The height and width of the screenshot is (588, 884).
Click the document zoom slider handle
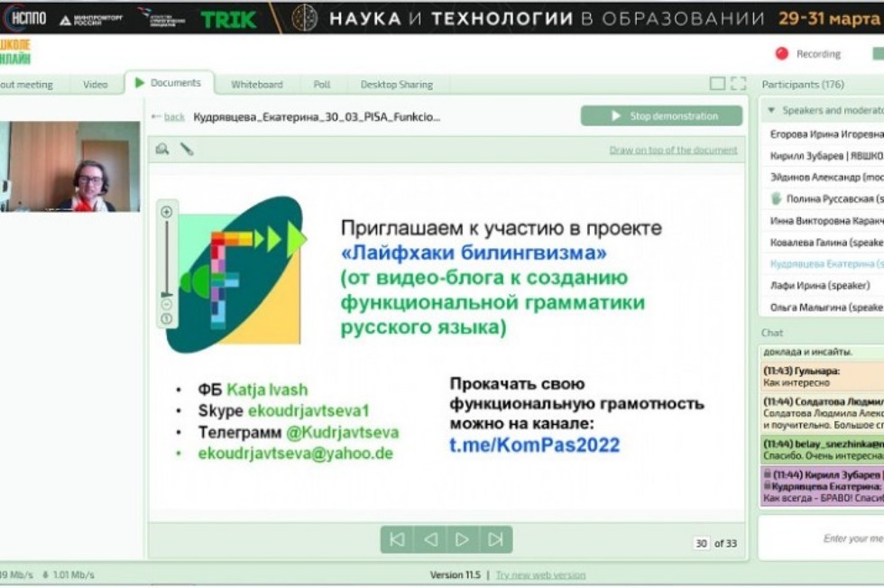[166, 294]
